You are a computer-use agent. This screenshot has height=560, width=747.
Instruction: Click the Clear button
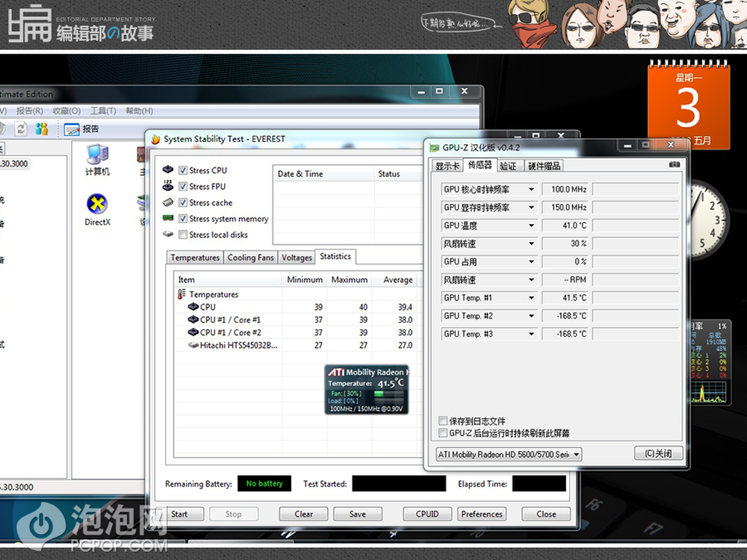(303, 514)
